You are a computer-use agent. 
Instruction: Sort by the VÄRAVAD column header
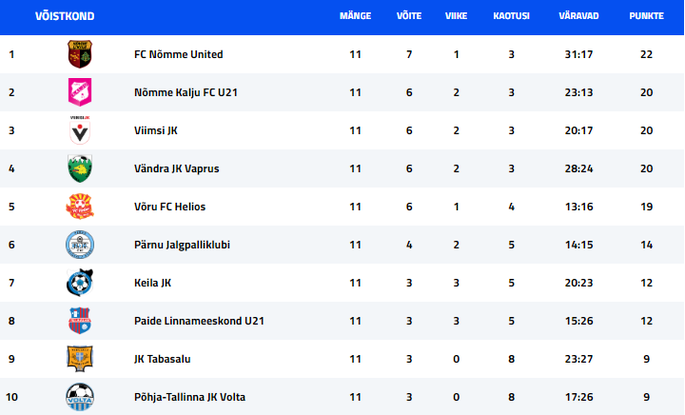click(578, 16)
